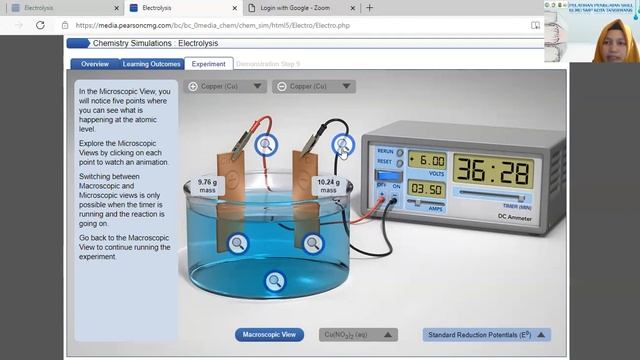Close the active Electrolysis tab
The height and width of the screenshot is (360, 640).
point(235,8)
